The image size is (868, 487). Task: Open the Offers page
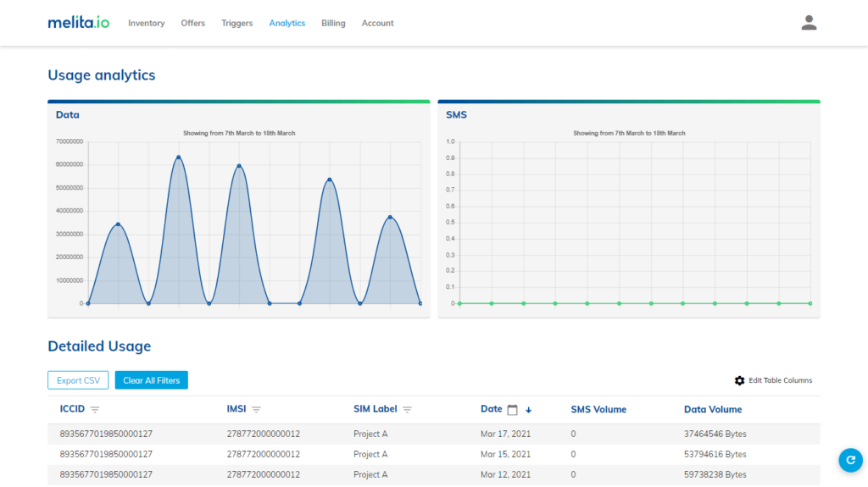(192, 23)
